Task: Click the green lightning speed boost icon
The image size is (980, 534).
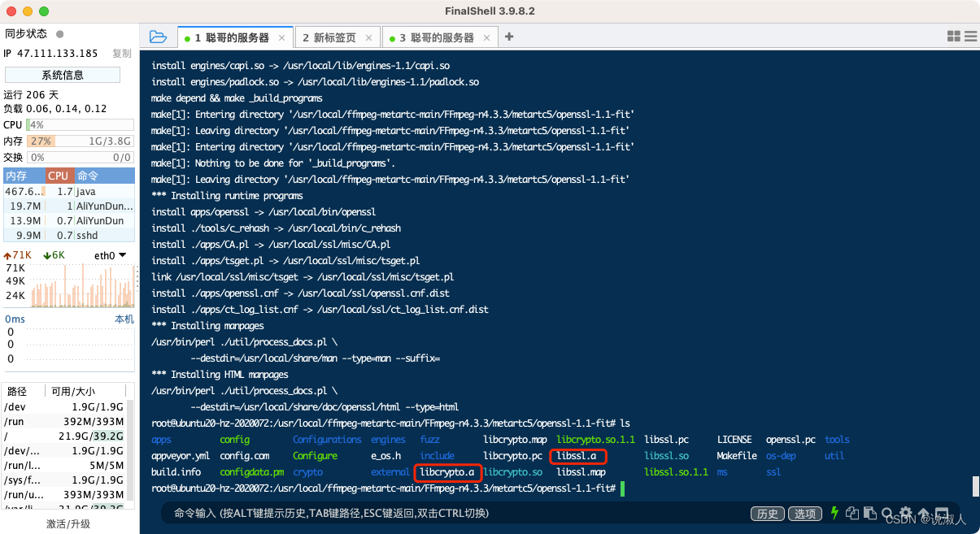Action: point(834,513)
